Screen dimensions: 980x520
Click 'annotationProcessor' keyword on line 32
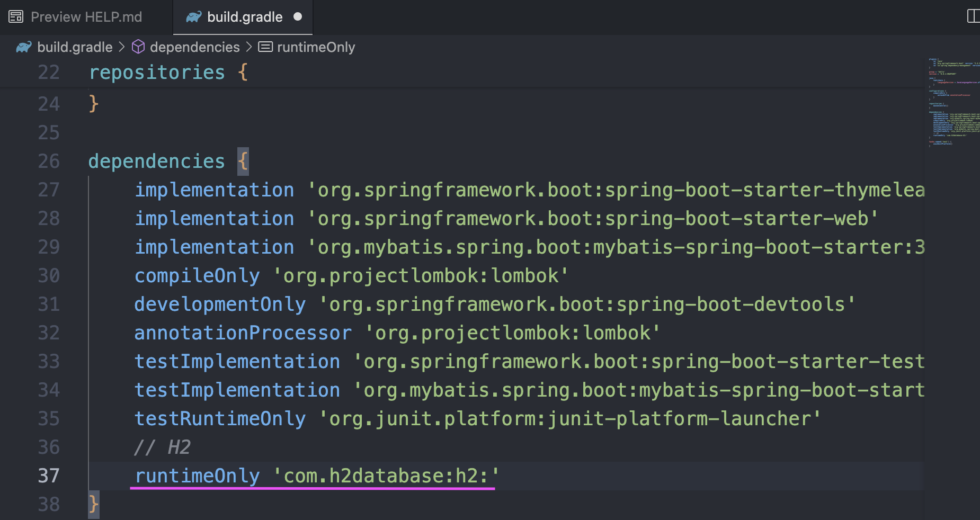(243, 333)
